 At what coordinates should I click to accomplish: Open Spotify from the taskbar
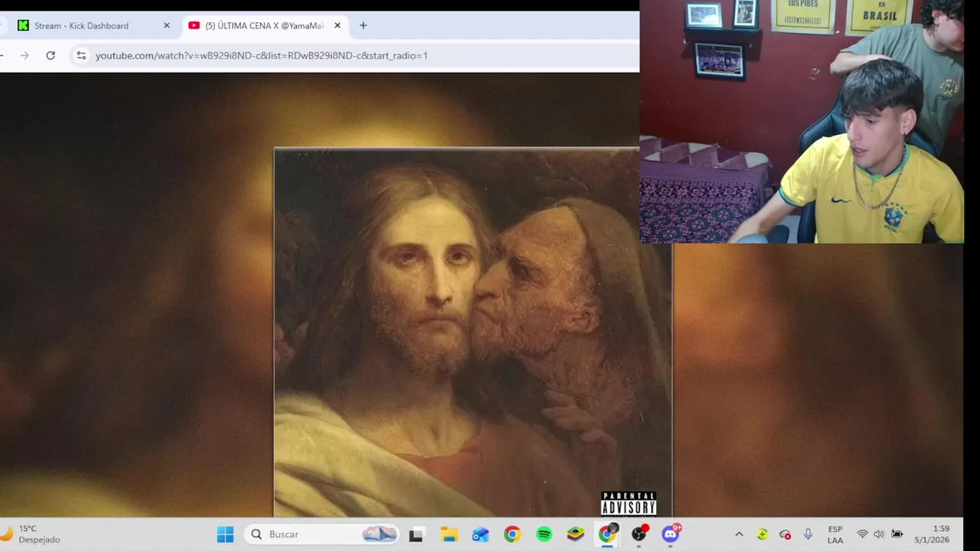click(544, 534)
